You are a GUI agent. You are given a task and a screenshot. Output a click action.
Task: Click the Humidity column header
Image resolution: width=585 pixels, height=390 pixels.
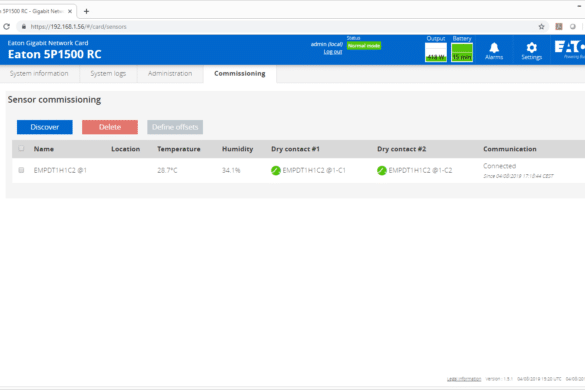(237, 149)
